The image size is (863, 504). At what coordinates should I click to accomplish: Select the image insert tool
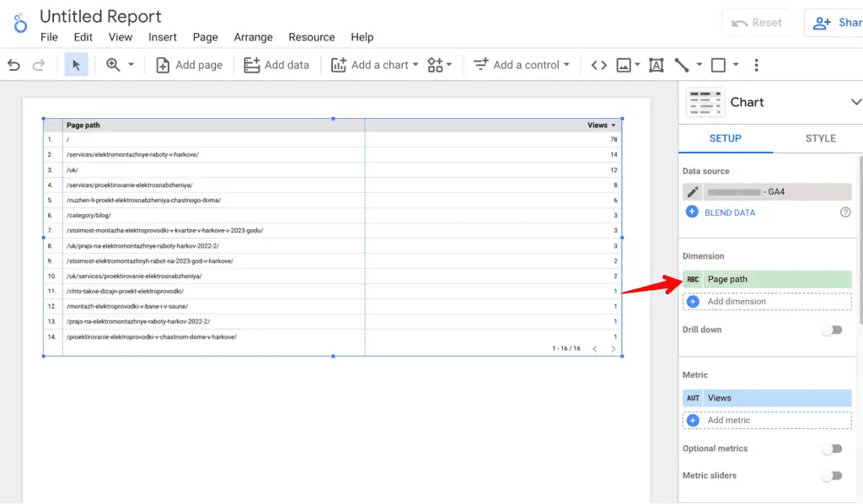(x=624, y=64)
